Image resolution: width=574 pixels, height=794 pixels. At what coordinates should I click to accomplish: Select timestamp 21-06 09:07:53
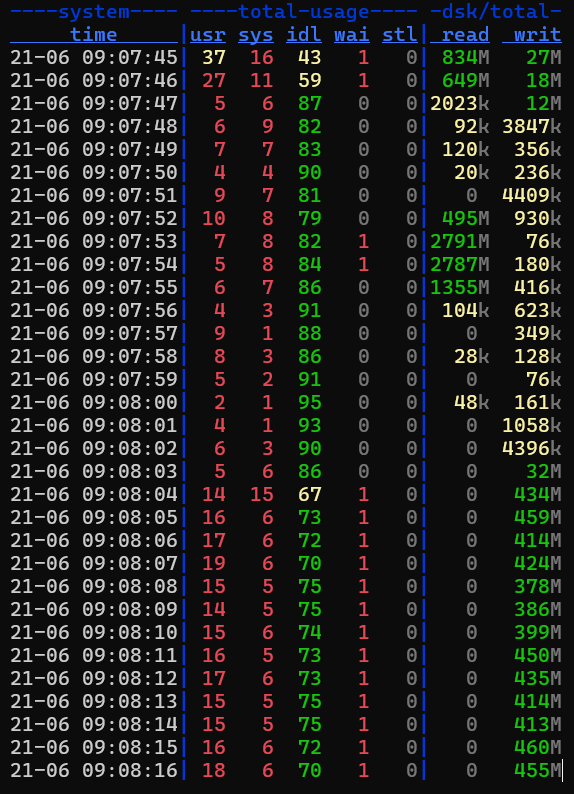click(x=94, y=241)
